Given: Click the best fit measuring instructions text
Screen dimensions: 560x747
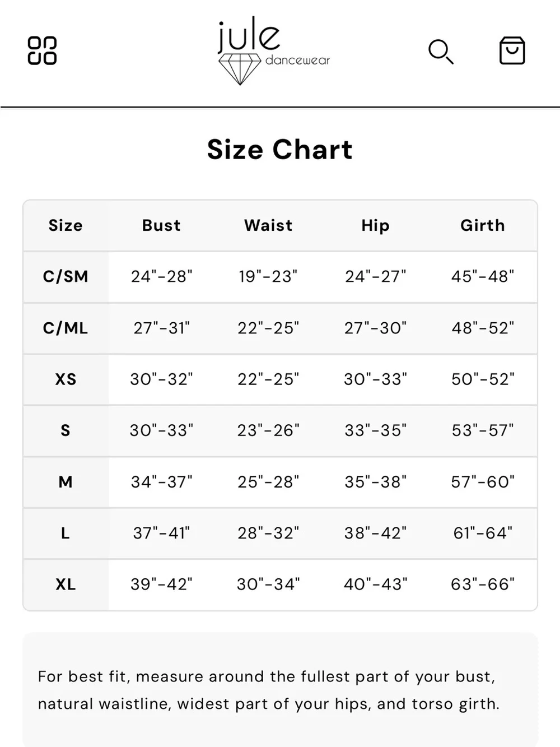Looking at the screenshot, I should coord(268,690).
